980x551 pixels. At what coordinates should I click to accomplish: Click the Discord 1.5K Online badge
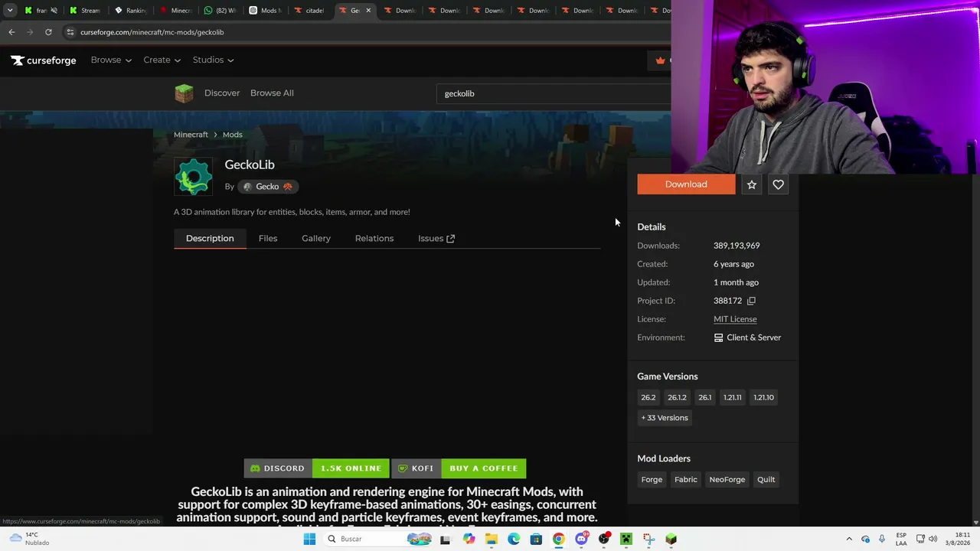316,468
